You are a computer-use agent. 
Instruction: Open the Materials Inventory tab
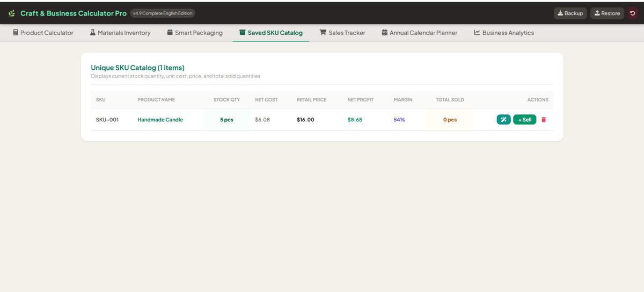point(120,33)
